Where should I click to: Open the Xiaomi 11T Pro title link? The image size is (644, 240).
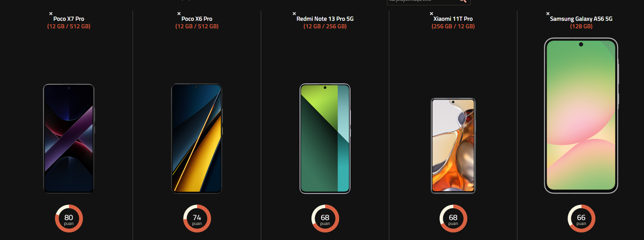(453, 19)
